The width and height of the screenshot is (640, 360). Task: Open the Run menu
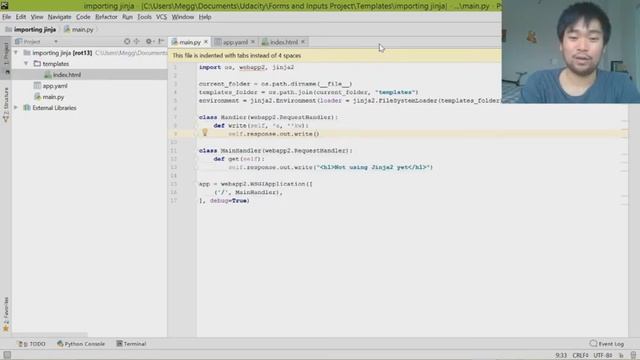(x=127, y=17)
